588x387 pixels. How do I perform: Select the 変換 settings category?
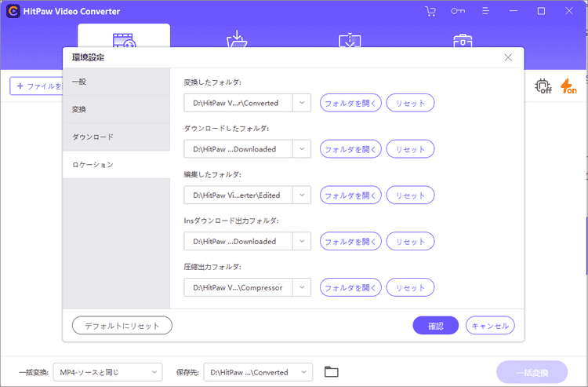(x=117, y=109)
